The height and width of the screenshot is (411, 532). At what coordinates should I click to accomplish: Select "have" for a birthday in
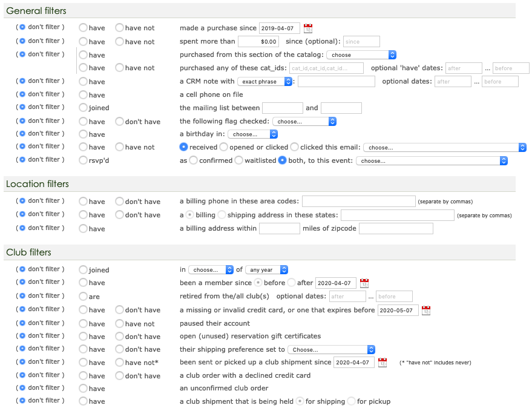(83, 134)
